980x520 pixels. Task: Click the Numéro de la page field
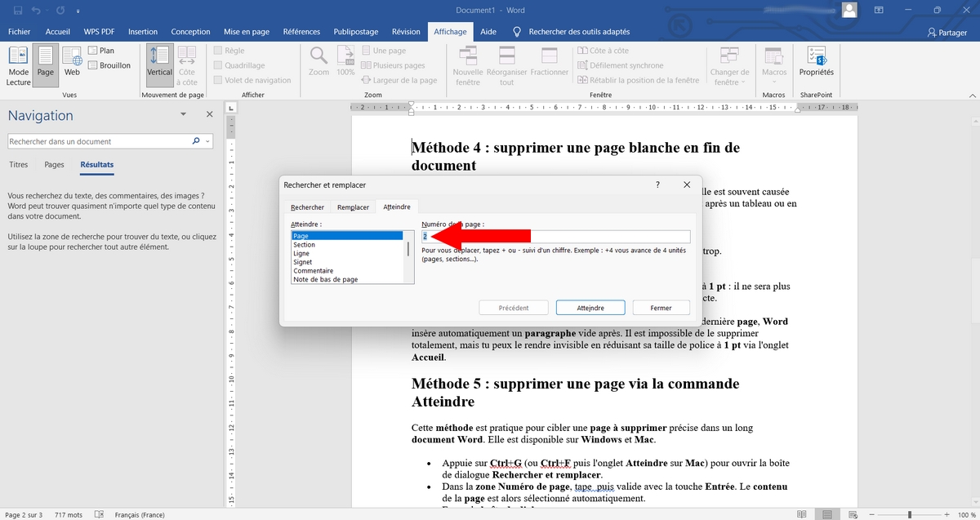click(555, 237)
